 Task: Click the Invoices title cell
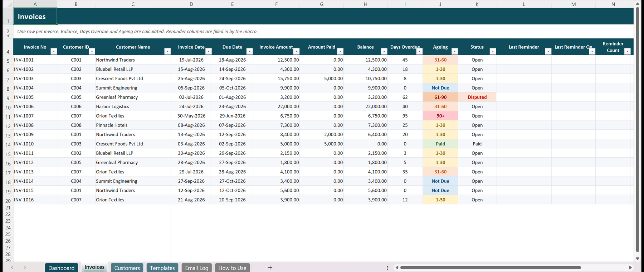tap(35, 16)
